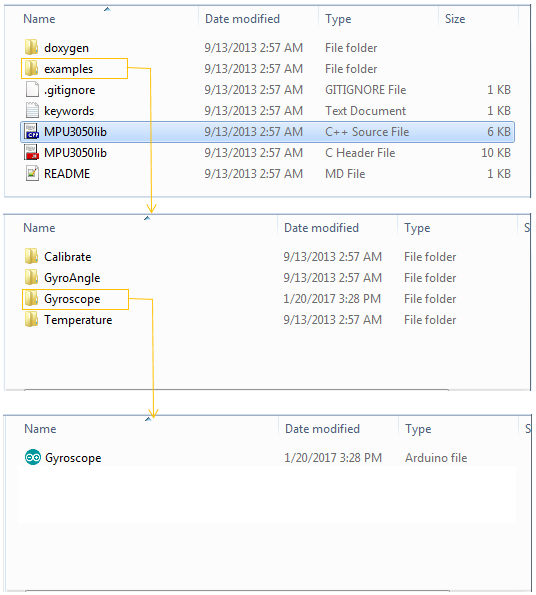Open the doxygen folder icon
Viewport: 536px width, 595px height.
pyautogui.click(x=31, y=47)
